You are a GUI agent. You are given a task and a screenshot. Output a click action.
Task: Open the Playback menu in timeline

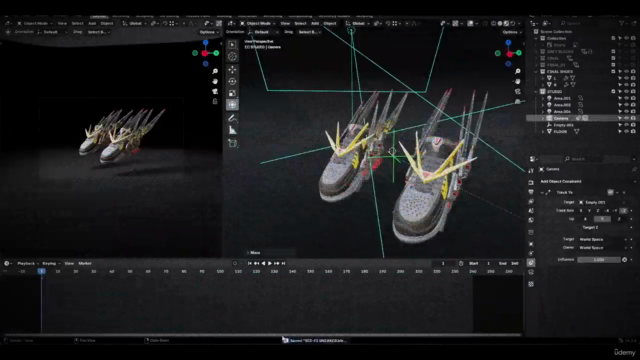[x=27, y=263]
